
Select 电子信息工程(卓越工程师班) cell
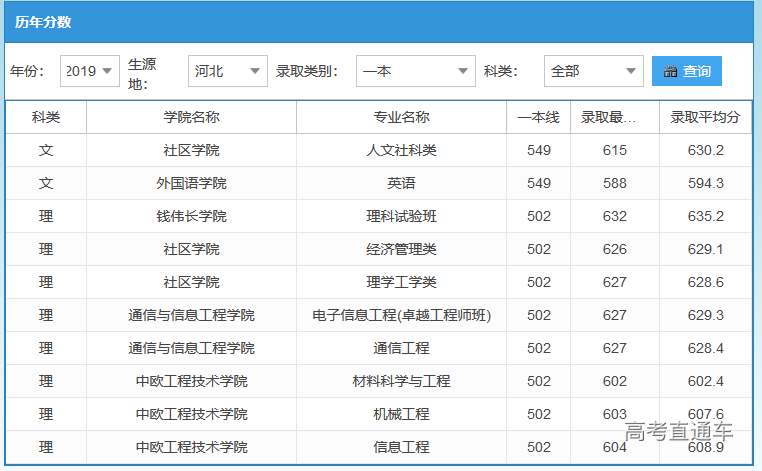point(401,315)
